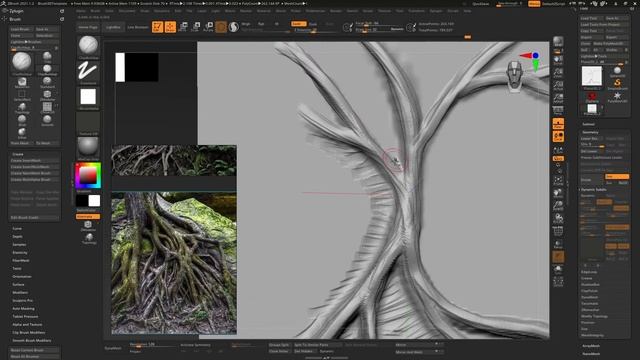Open the Color menu in menu bar
640x360 pixels.
[x=109, y=11]
